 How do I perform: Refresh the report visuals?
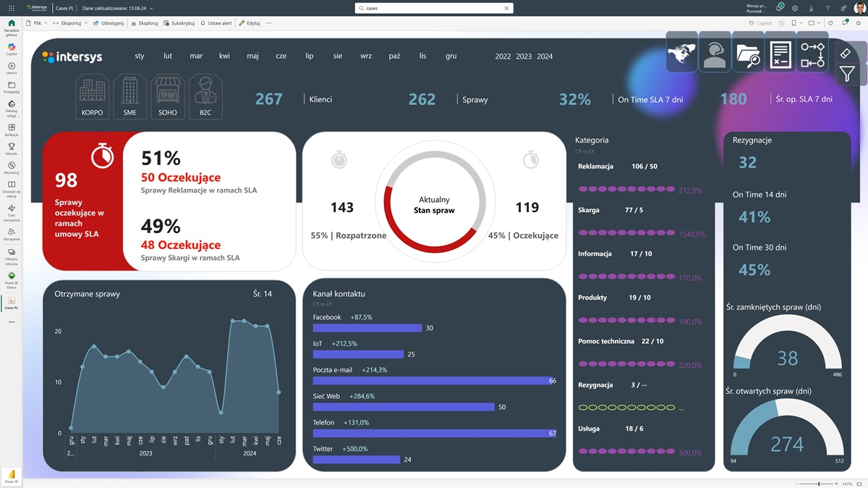pyautogui.click(x=830, y=23)
